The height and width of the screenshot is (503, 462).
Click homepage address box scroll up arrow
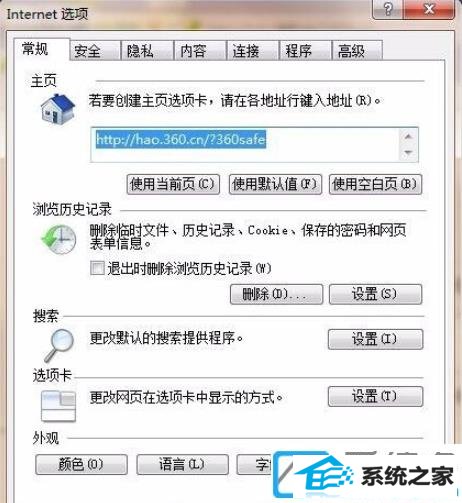[408, 137]
